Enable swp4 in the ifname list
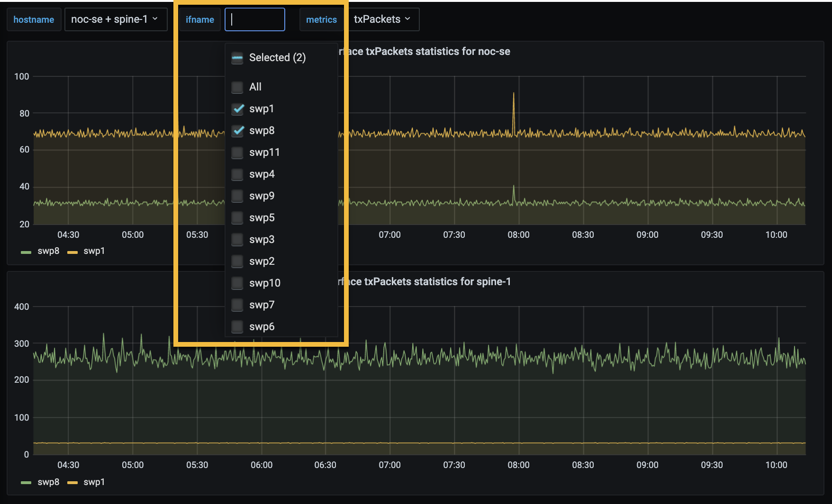This screenshot has height=504, width=832. coord(238,174)
